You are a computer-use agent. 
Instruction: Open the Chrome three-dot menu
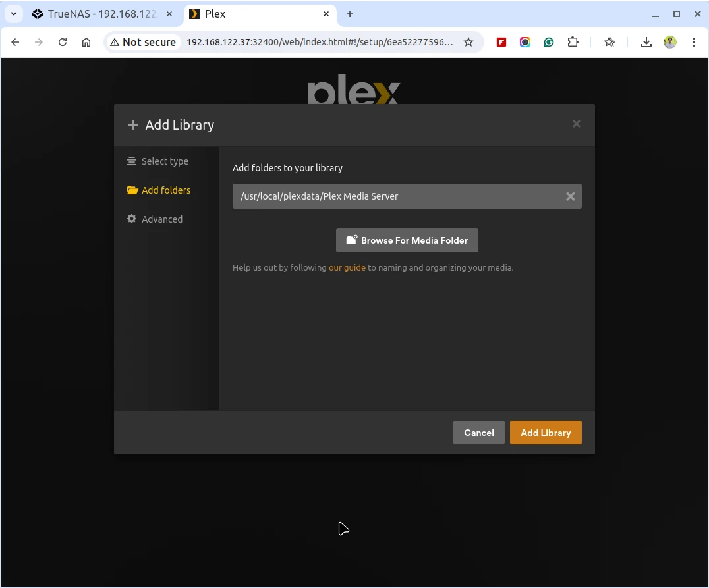(x=694, y=42)
